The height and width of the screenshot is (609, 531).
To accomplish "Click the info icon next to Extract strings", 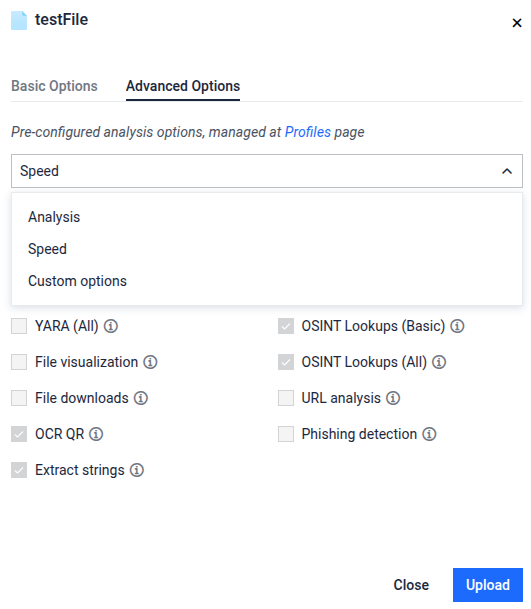I will point(136,470).
